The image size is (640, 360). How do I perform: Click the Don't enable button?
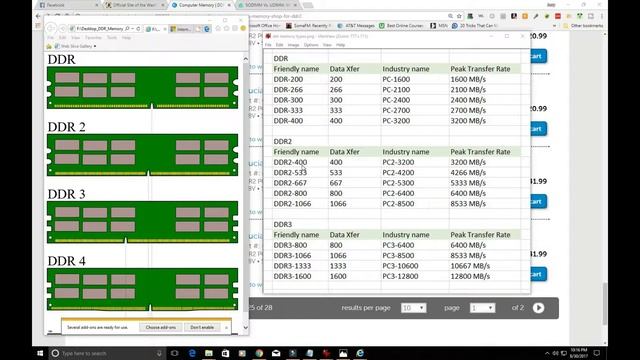(x=202, y=327)
